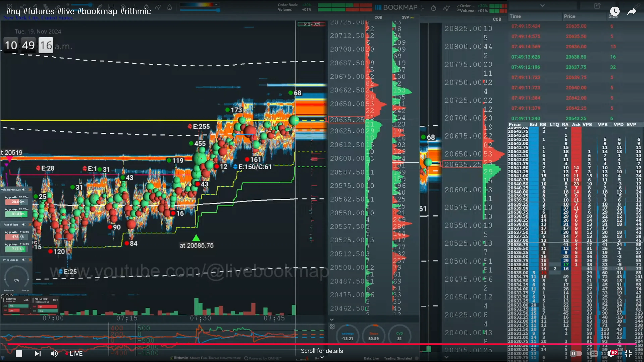
Task: Click the lock icon in Bookmap toolbar
Action: pyautogui.click(x=170, y=7)
